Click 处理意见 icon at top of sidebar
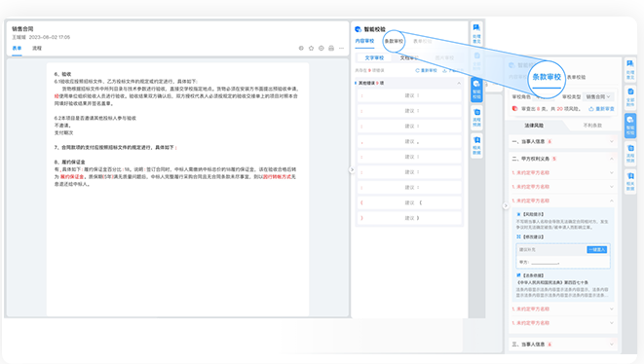Screen dimensions: 644x364 (476, 33)
